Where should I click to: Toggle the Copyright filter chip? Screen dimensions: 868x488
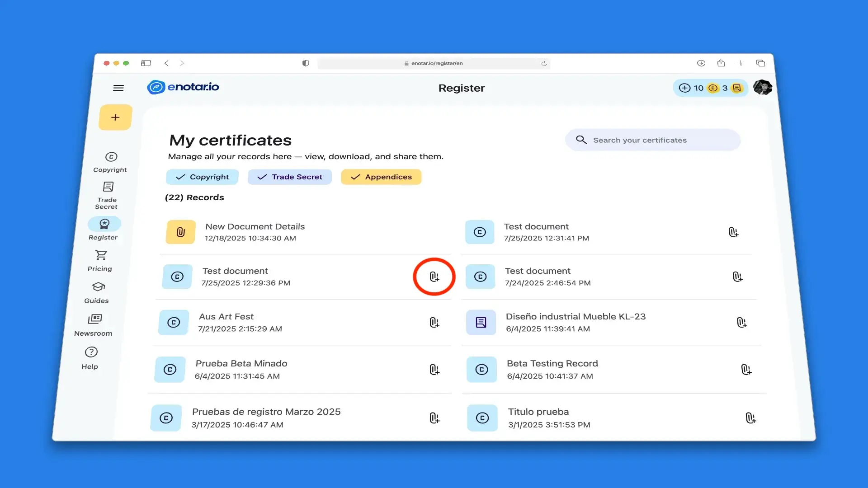[202, 177]
